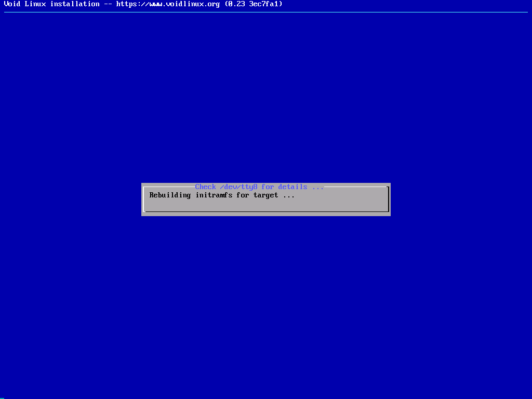Click the top-left corner of the dialog border
532x399 pixels.
[144, 187]
